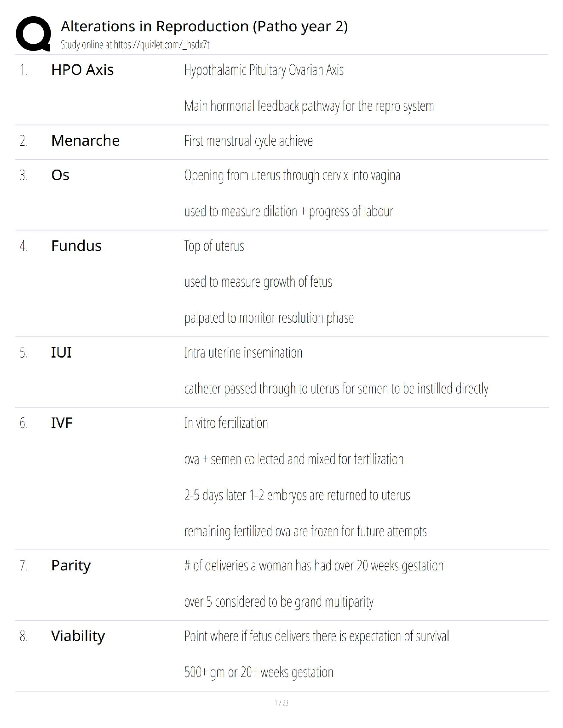Select the Os term
The width and height of the screenshot is (563, 728).
(x=60, y=175)
